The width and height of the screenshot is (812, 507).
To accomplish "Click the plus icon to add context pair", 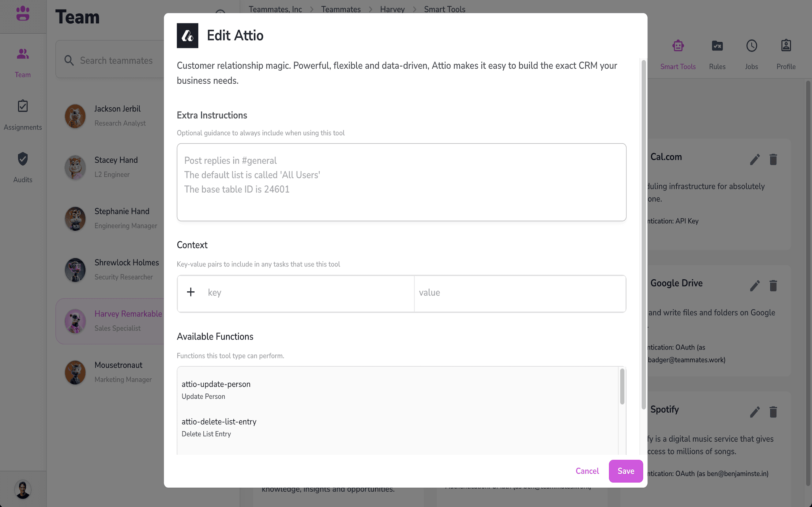I will 191,292.
